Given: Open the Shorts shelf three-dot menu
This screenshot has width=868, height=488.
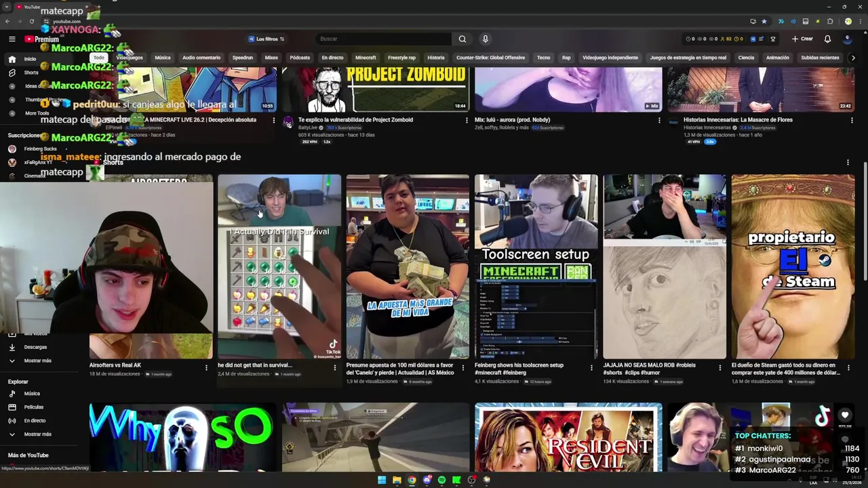Looking at the screenshot, I should (848, 162).
